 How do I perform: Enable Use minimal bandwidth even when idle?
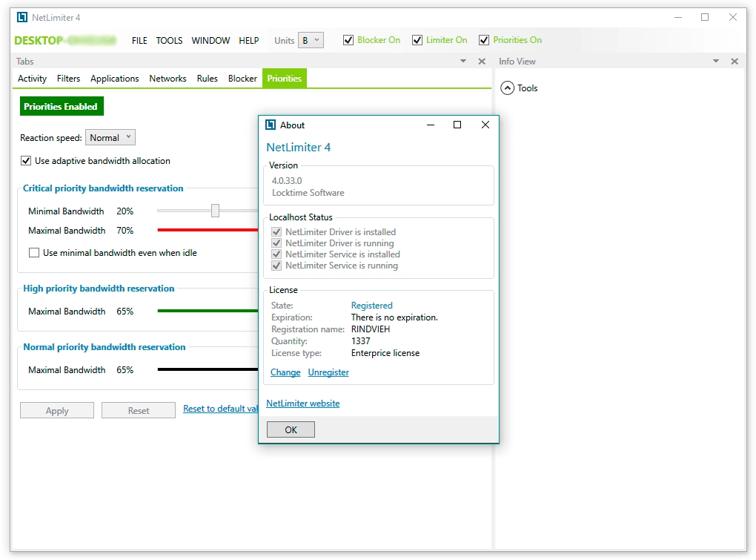click(34, 252)
